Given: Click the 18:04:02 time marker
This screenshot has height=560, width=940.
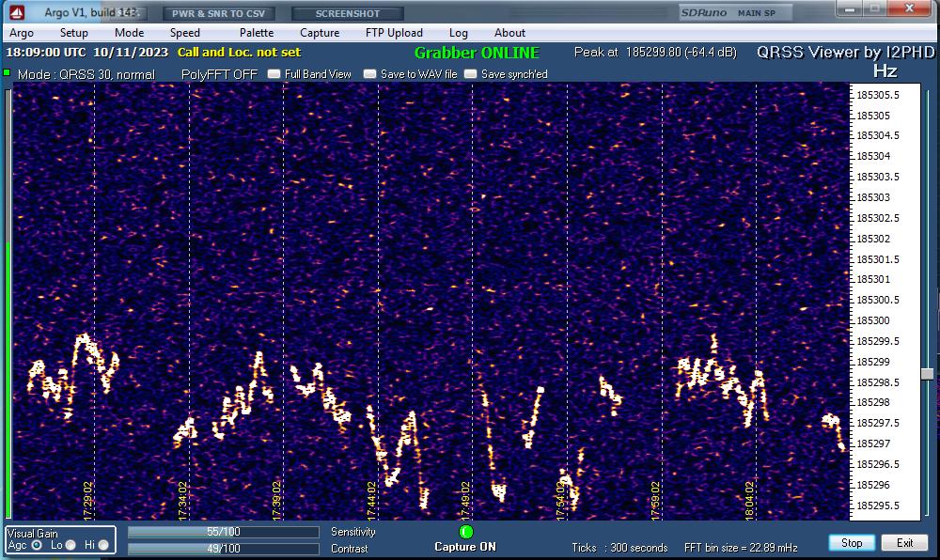Looking at the screenshot, I should coord(749,501).
